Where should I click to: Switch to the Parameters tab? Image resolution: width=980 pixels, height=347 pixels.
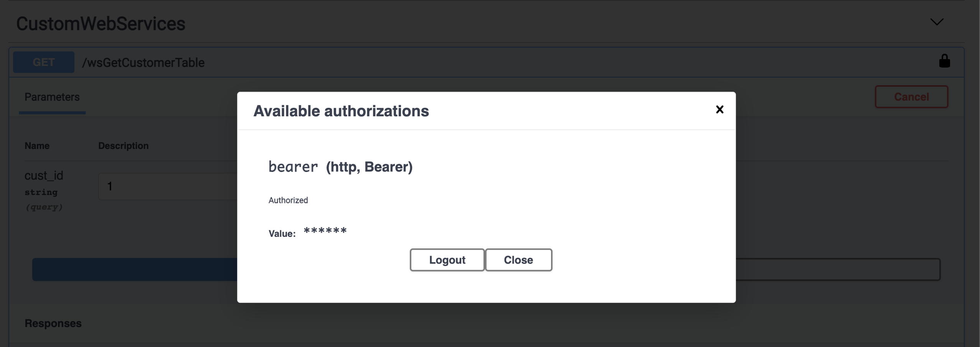[x=52, y=97]
